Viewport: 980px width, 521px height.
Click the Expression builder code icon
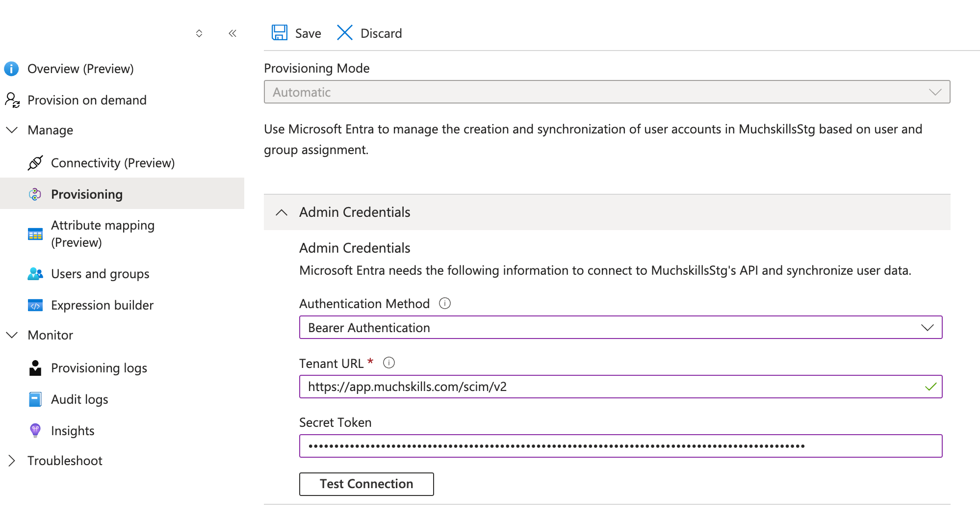[x=35, y=305]
